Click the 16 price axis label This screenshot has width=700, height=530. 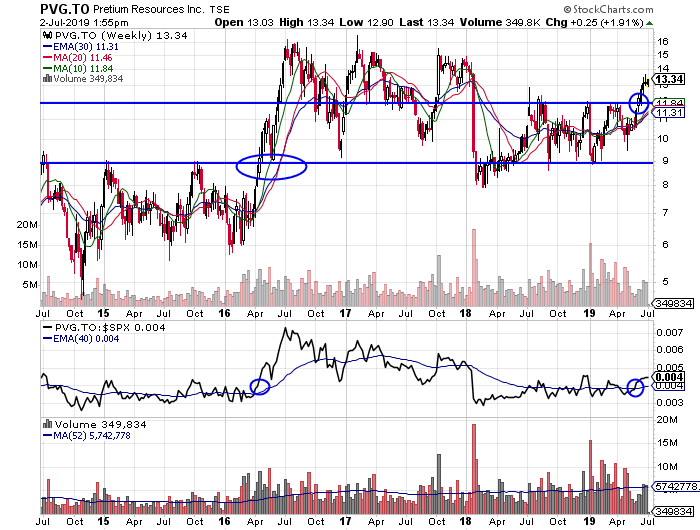[662, 42]
